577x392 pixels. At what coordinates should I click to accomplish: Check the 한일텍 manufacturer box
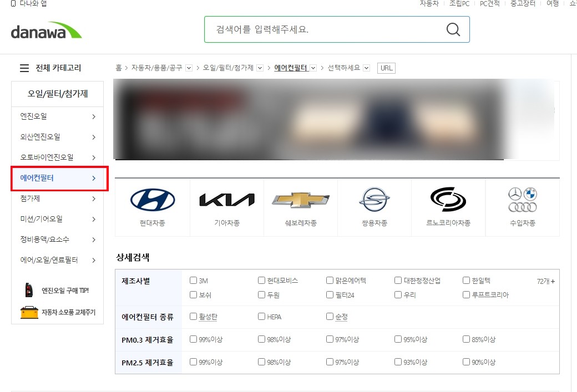click(466, 280)
